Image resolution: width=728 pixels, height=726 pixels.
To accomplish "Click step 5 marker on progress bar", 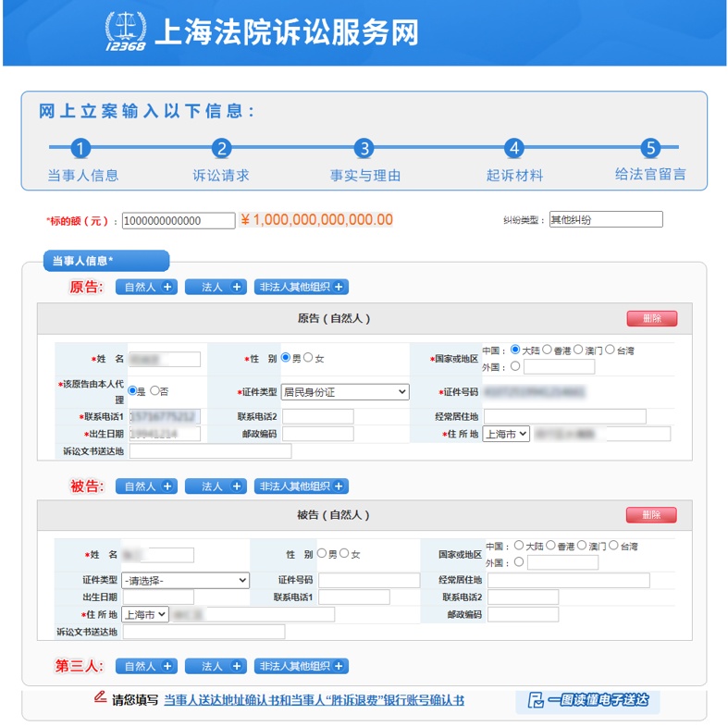I will [650, 149].
